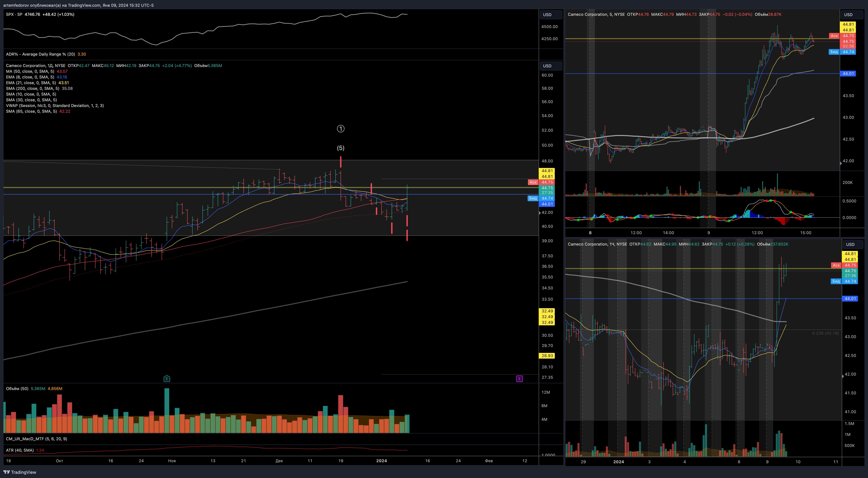Click the ATR (40, SMA) indicator legend
Image resolution: width=868 pixels, height=478 pixels.
[20, 450]
